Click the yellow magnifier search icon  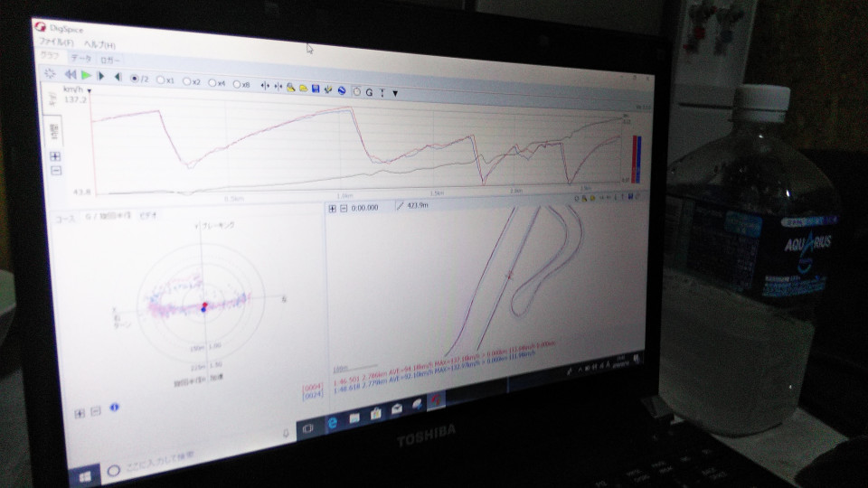pos(290,88)
